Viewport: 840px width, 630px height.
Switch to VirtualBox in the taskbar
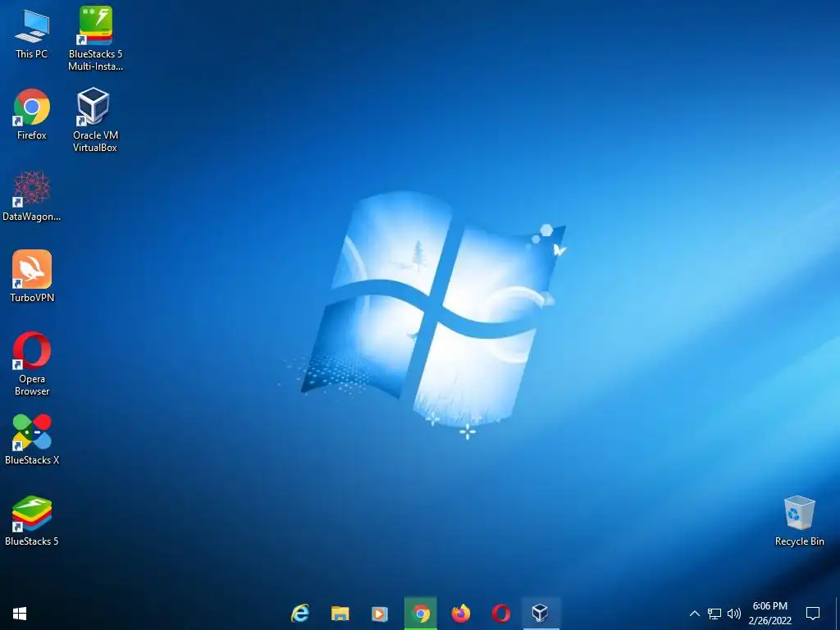point(541,614)
